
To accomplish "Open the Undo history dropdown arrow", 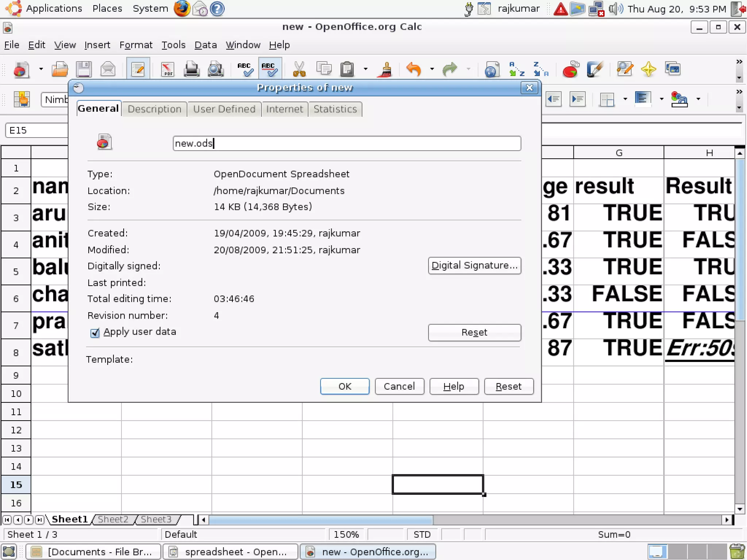I will click(x=432, y=69).
